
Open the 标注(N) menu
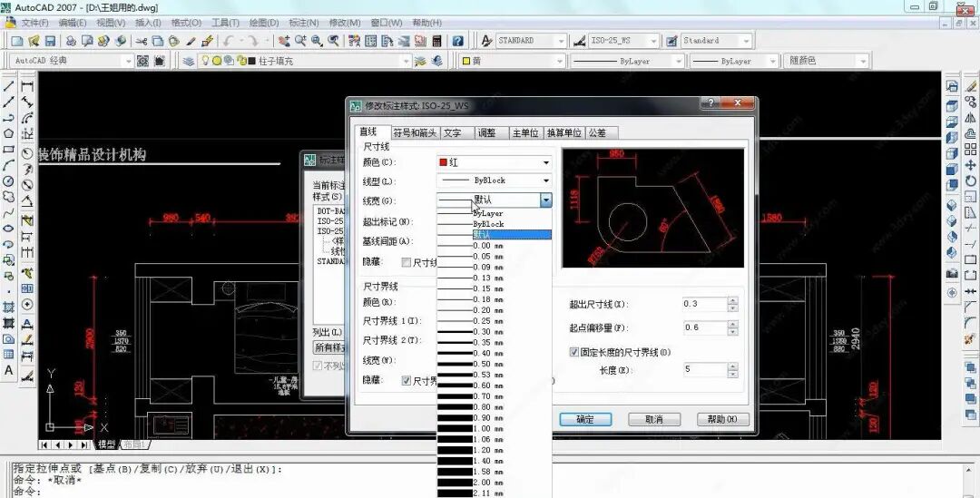click(304, 23)
